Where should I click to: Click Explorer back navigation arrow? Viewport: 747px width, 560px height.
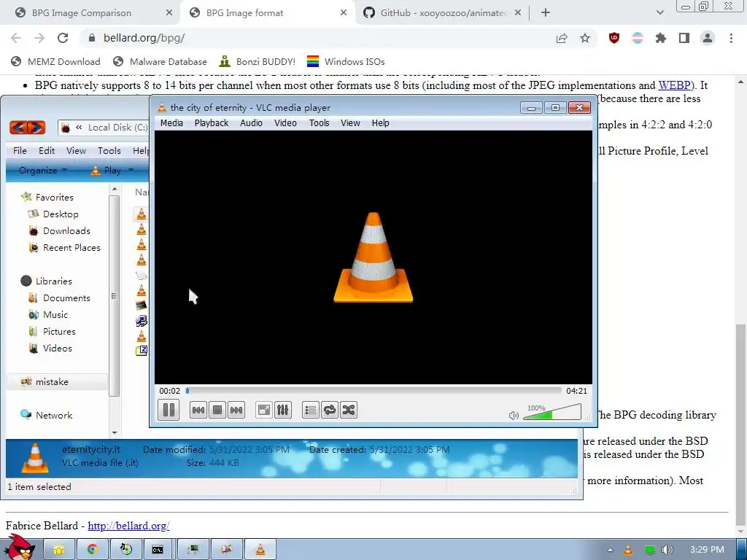click(18, 128)
